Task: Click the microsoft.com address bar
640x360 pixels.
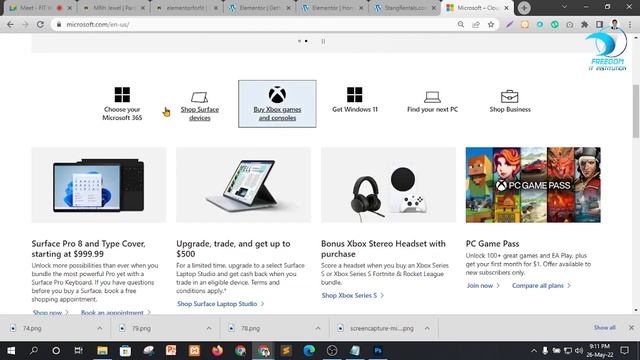Action: point(257,24)
